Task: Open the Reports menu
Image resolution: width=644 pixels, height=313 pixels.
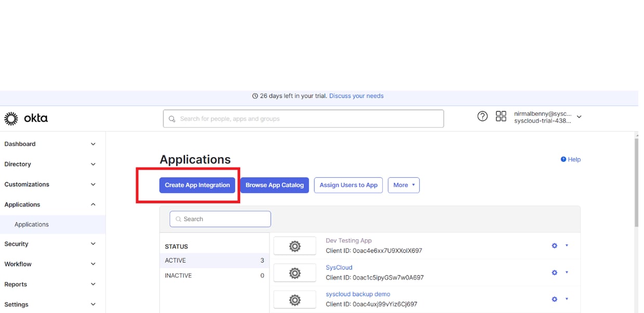Action: [16, 284]
